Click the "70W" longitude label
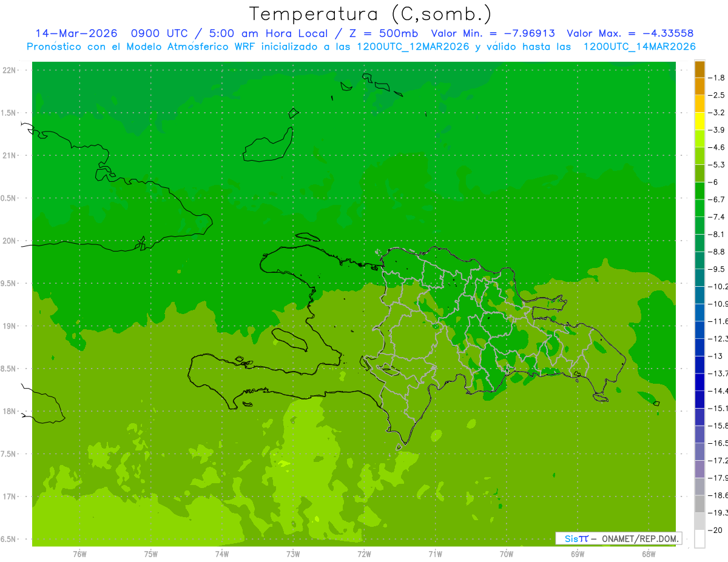Screen dimensions: 728x562 pyautogui.click(x=507, y=554)
